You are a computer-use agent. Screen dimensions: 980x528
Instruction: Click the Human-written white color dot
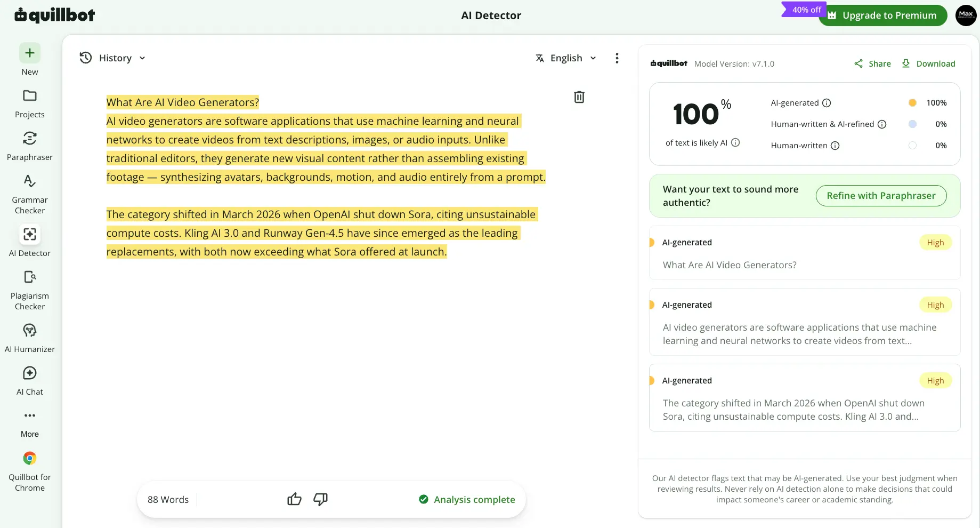pyautogui.click(x=912, y=146)
